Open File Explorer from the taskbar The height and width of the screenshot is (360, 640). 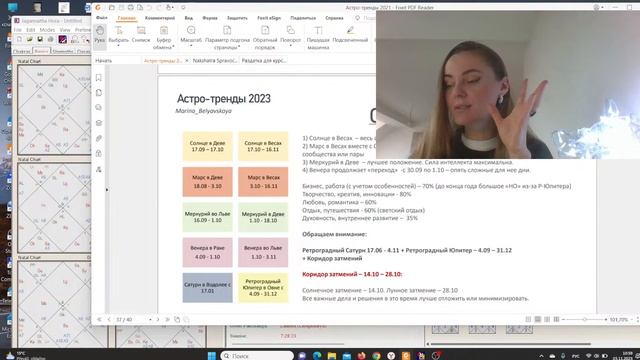[332, 356]
